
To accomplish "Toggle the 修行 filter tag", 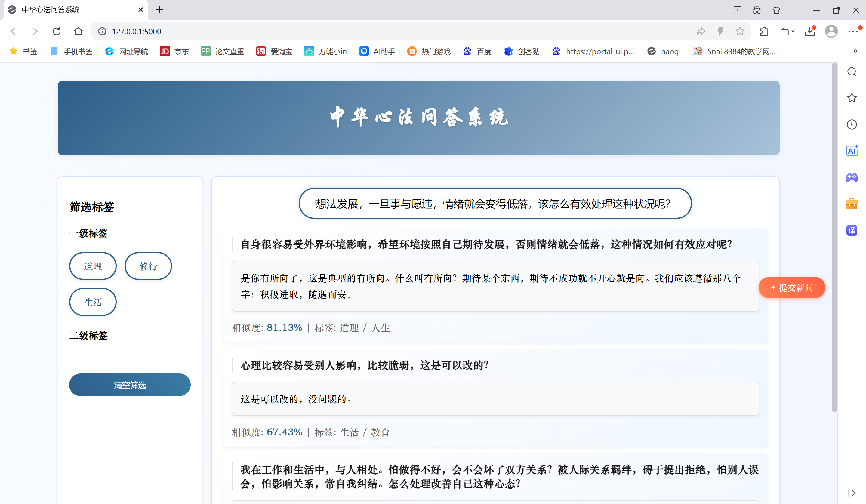I will click(x=148, y=266).
